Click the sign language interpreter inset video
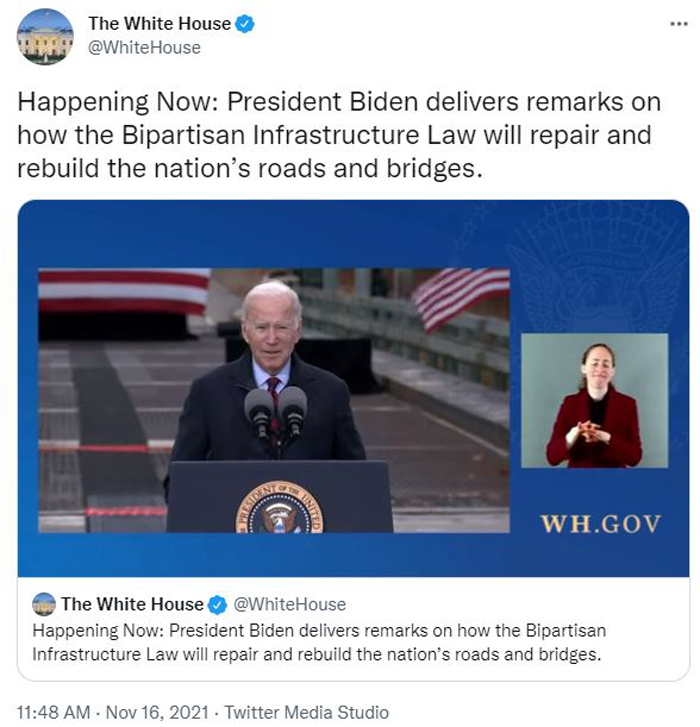 [595, 400]
